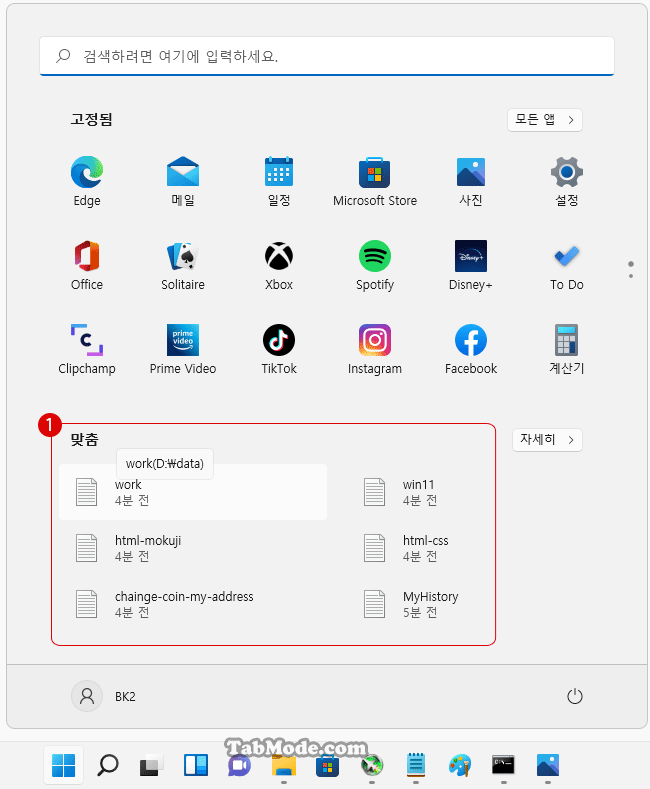Open the 메일 (Mail) app

click(x=183, y=181)
